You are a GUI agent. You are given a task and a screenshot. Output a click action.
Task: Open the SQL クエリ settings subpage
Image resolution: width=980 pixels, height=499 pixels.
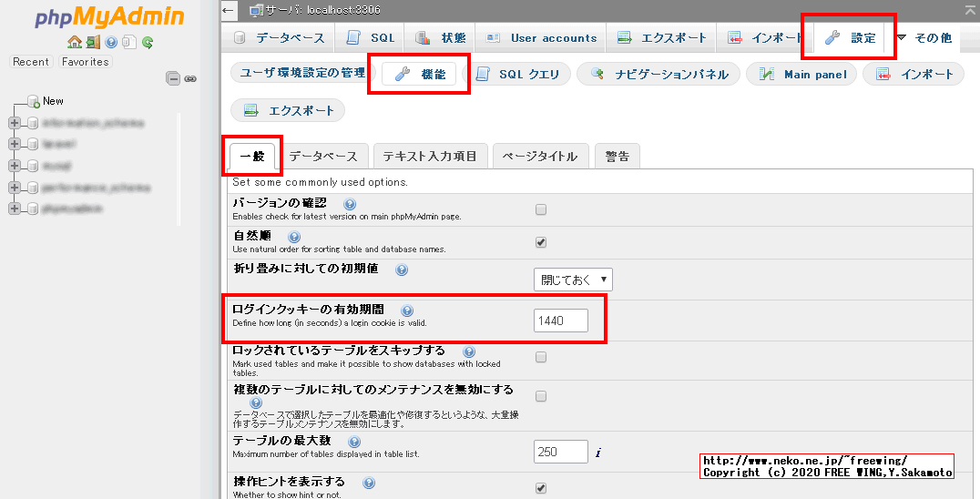click(x=516, y=75)
